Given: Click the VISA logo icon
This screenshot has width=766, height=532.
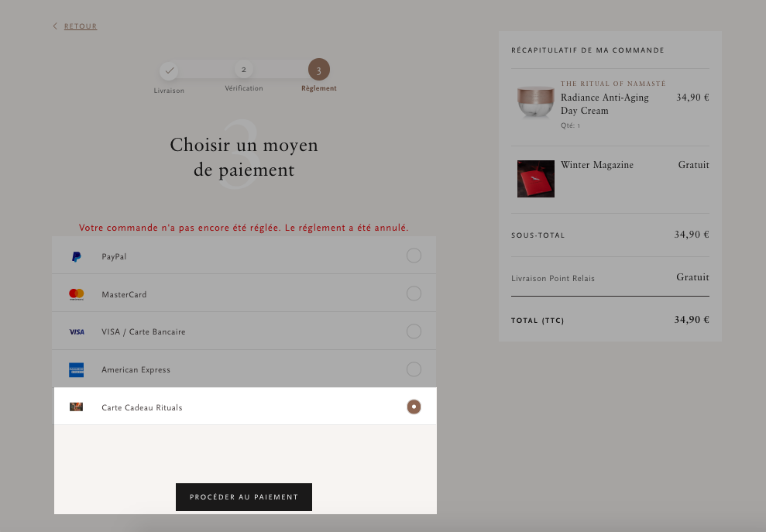Looking at the screenshot, I should click(x=77, y=331).
